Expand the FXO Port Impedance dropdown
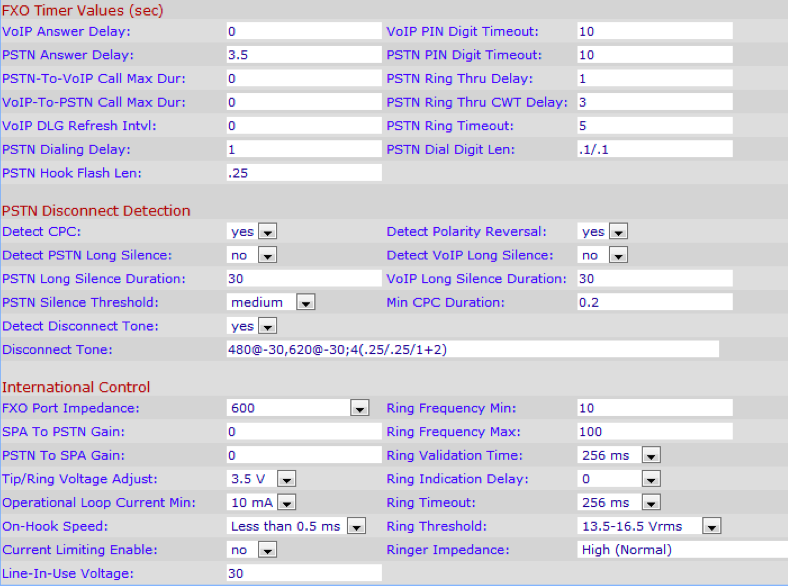Image resolution: width=788 pixels, height=586 pixels. click(x=298, y=408)
